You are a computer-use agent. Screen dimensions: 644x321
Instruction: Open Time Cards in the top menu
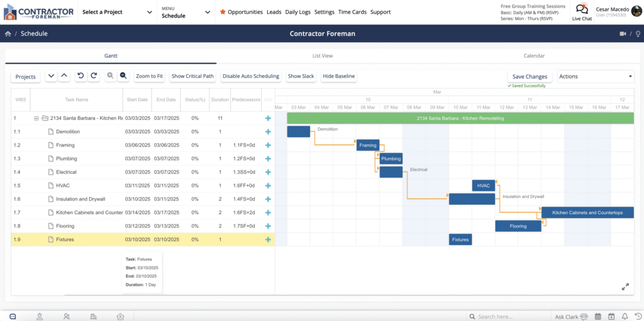[x=352, y=13]
